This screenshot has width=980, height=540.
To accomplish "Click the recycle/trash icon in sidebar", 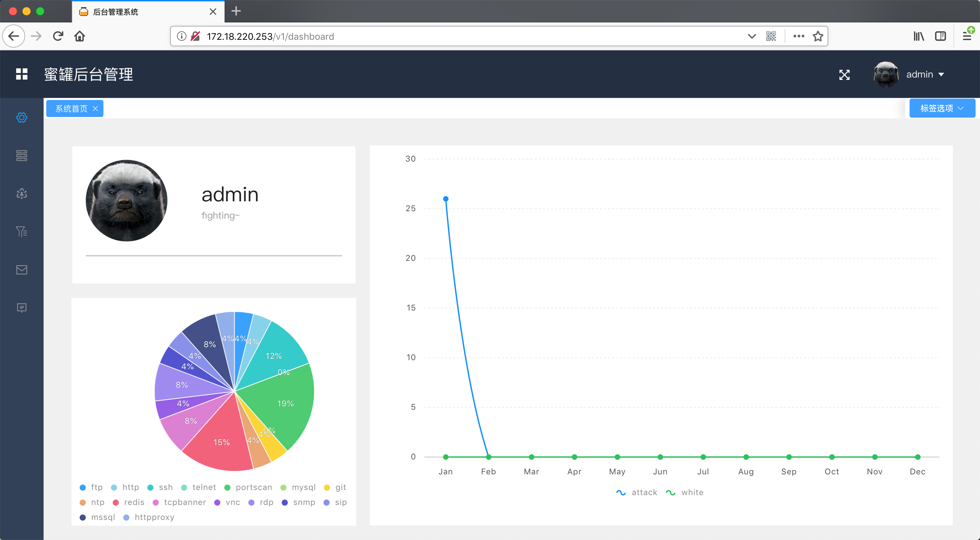I will pos(21,193).
